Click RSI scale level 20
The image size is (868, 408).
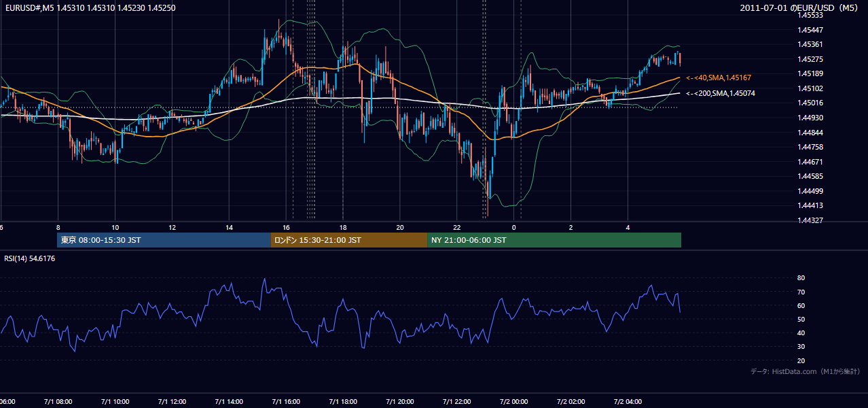(x=801, y=360)
